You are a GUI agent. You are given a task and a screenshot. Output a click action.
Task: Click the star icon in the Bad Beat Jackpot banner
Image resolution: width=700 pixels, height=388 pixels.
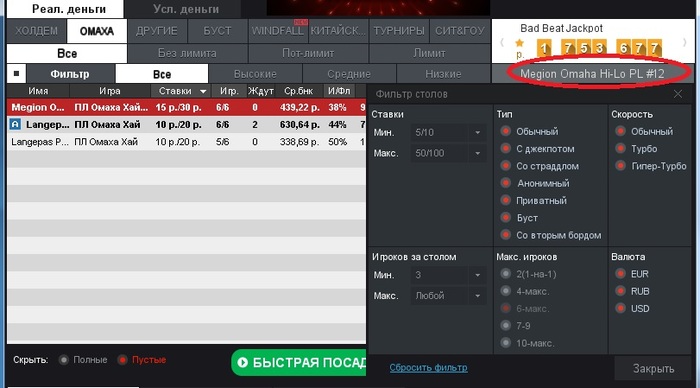519,43
